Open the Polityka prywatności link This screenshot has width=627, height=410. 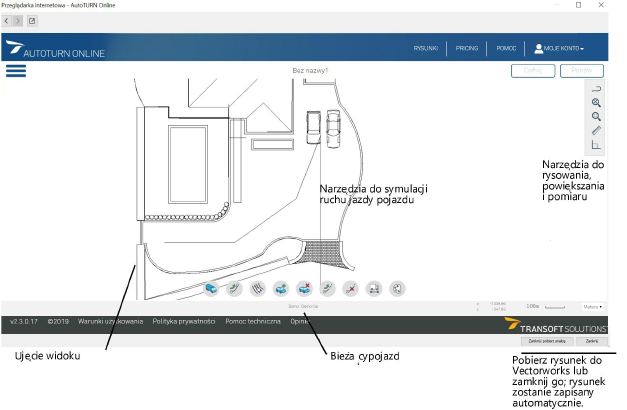pos(184,321)
